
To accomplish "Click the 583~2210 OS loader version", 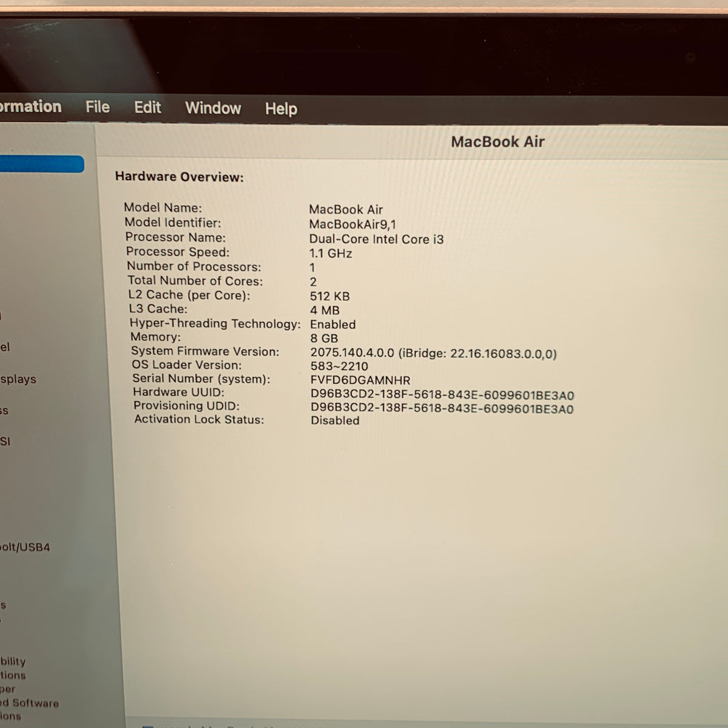I will [339, 366].
